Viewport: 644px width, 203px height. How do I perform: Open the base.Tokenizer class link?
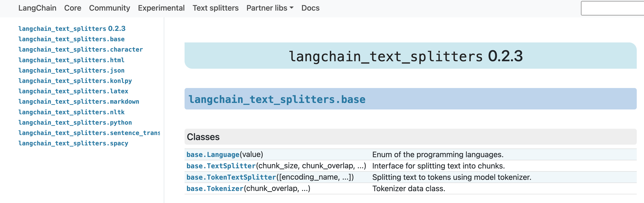(215, 189)
